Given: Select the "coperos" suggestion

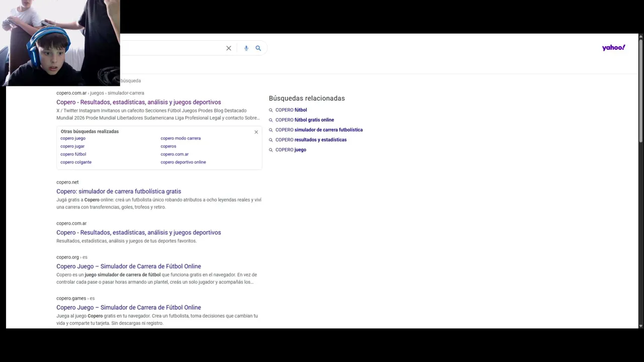Looking at the screenshot, I should pyautogui.click(x=169, y=146).
